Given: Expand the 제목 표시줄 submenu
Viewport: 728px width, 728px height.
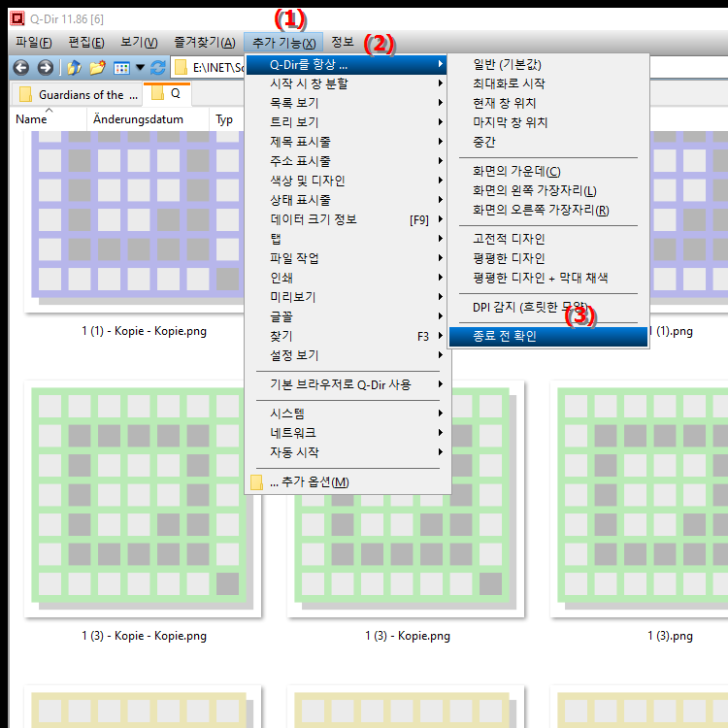Looking at the screenshot, I should [x=347, y=142].
